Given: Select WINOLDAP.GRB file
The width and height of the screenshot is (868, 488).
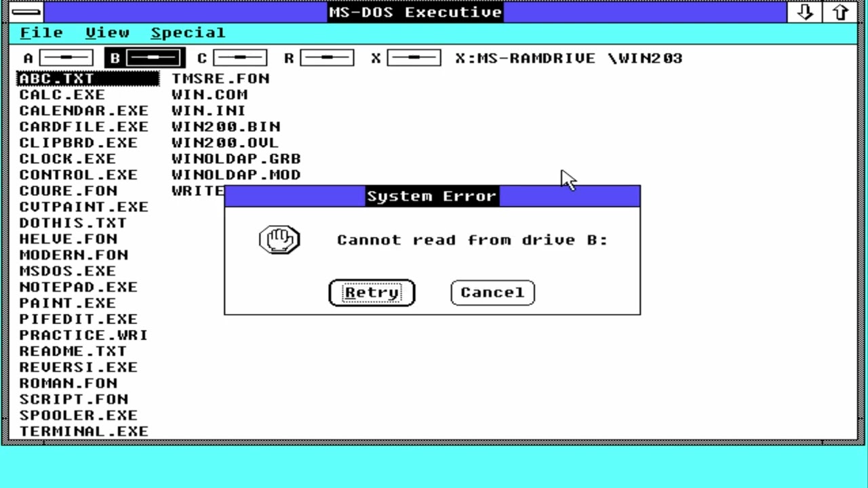Looking at the screenshot, I should click(x=236, y=159).
